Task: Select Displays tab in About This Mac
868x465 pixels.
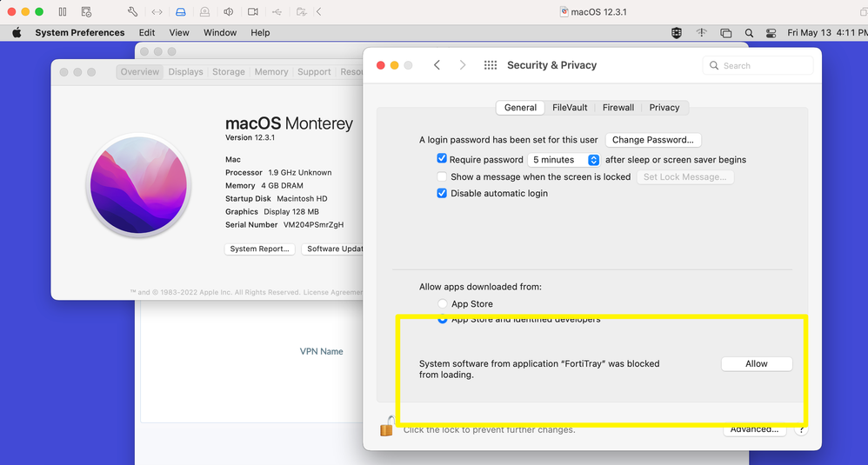Action: point(185,72)
